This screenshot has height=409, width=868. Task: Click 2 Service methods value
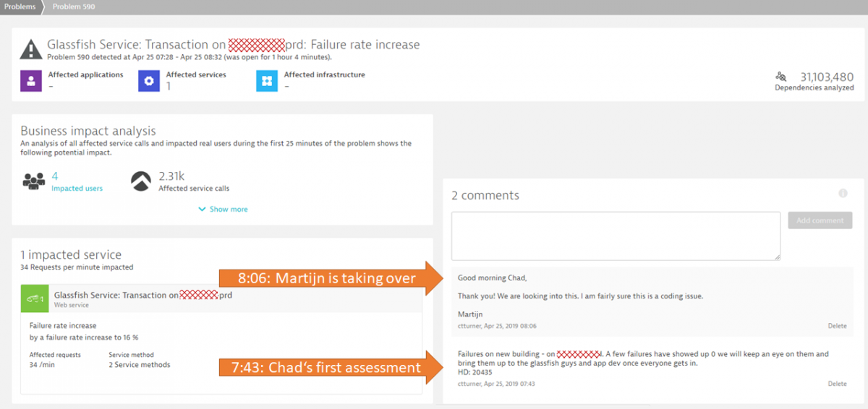pos(140,365)
